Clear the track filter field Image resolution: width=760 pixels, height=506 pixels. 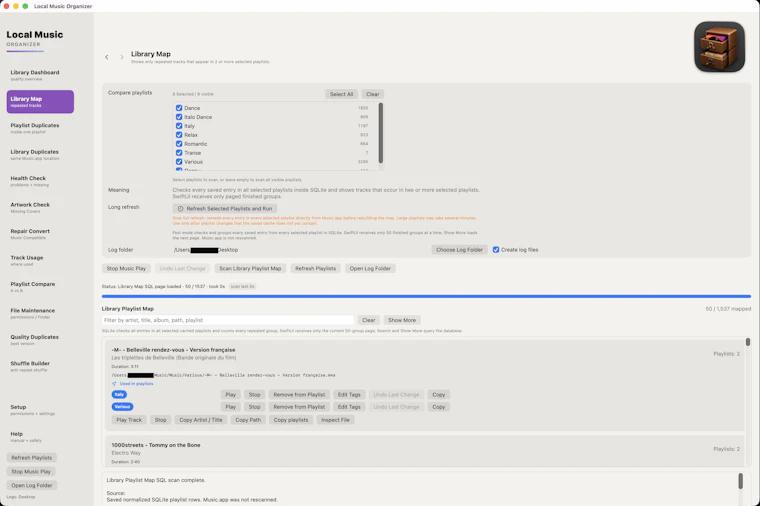tap(368, 320)
